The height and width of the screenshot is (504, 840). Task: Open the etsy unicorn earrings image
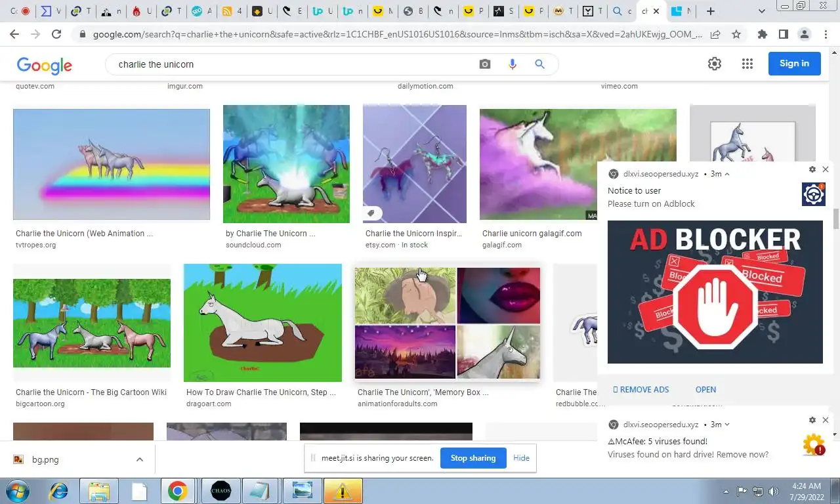coord(415,164)
